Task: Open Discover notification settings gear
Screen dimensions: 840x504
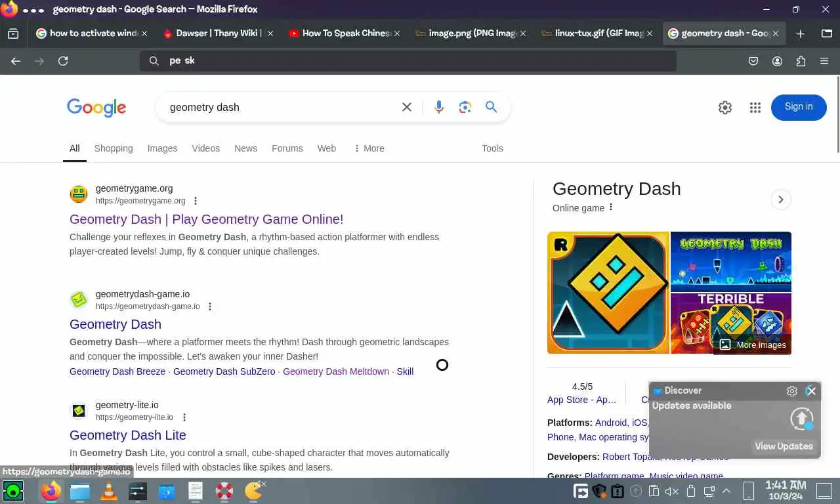Action: coord(792,391)
